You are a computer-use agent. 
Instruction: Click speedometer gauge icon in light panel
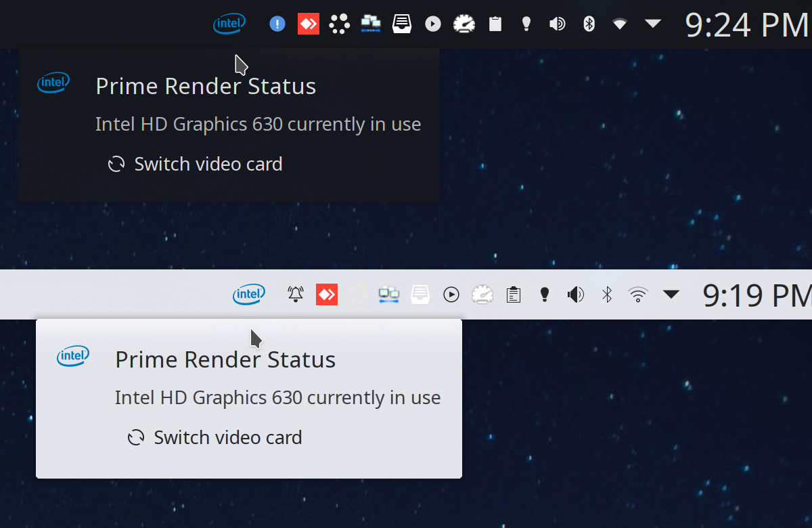click(x=482, y=294)
